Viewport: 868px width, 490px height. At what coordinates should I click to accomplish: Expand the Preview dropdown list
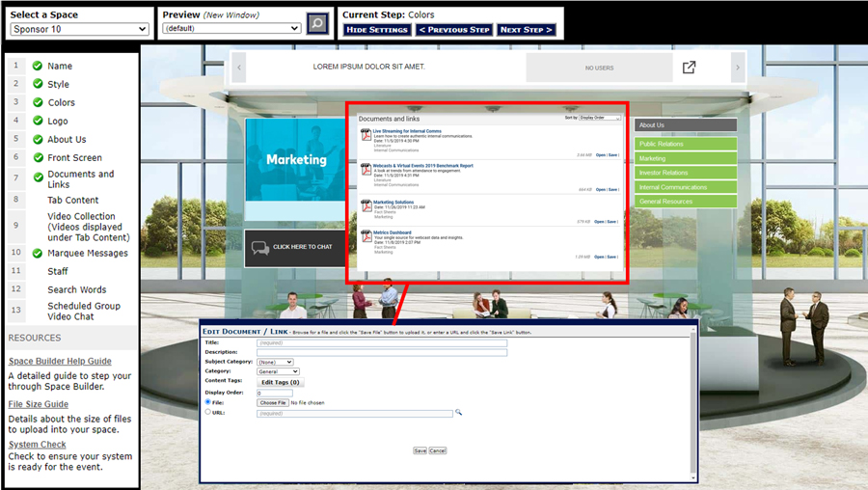231,29
